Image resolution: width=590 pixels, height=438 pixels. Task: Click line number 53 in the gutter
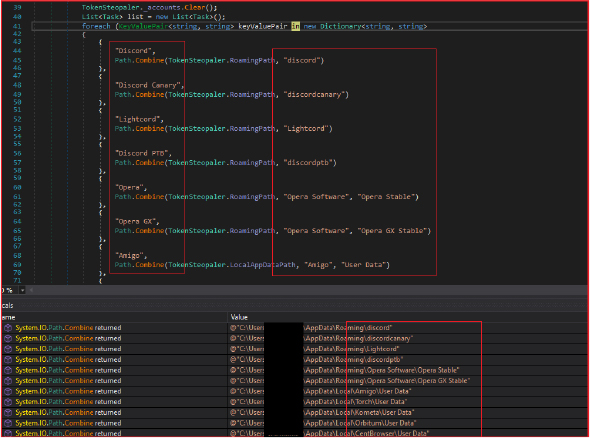tap(17, 129)
